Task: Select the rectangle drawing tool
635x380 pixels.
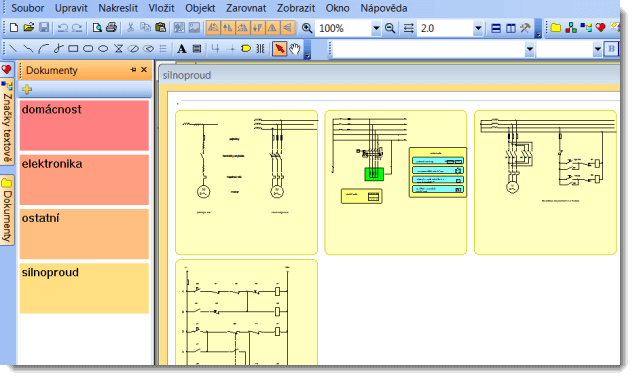Action: [73, 49]
